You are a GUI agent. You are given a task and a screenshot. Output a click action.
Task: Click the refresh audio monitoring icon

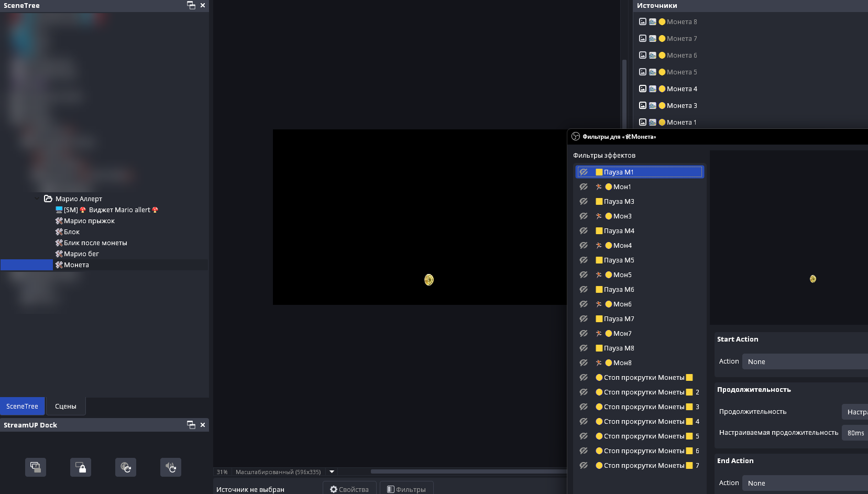tap(171, 467)
